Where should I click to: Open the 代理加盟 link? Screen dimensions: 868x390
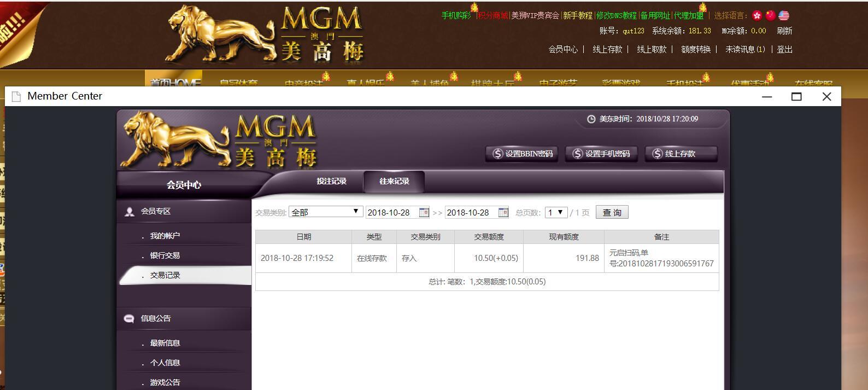click(x=689, y=15)
